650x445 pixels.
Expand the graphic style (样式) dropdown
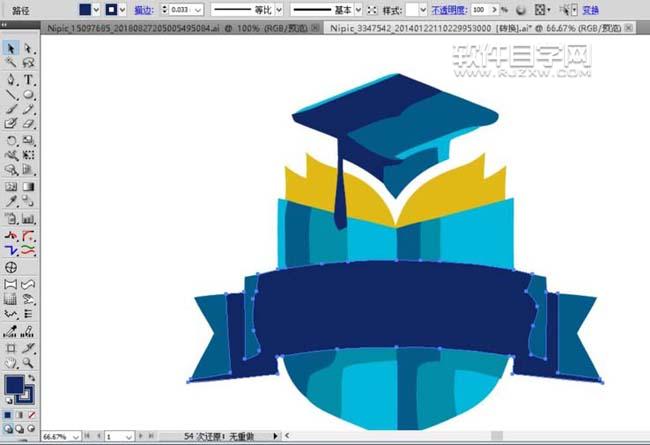point(422,10)
